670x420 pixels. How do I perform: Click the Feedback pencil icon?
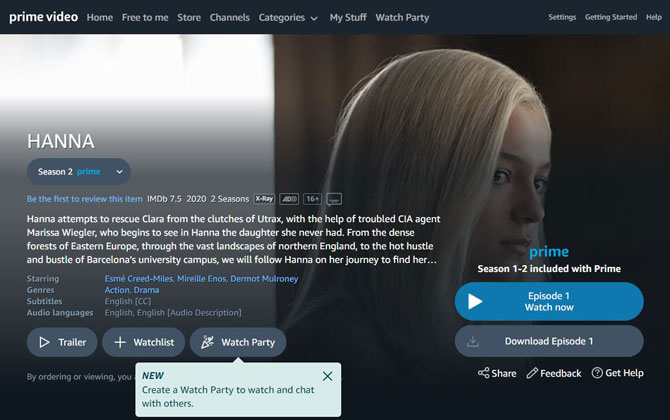(532, 373)
